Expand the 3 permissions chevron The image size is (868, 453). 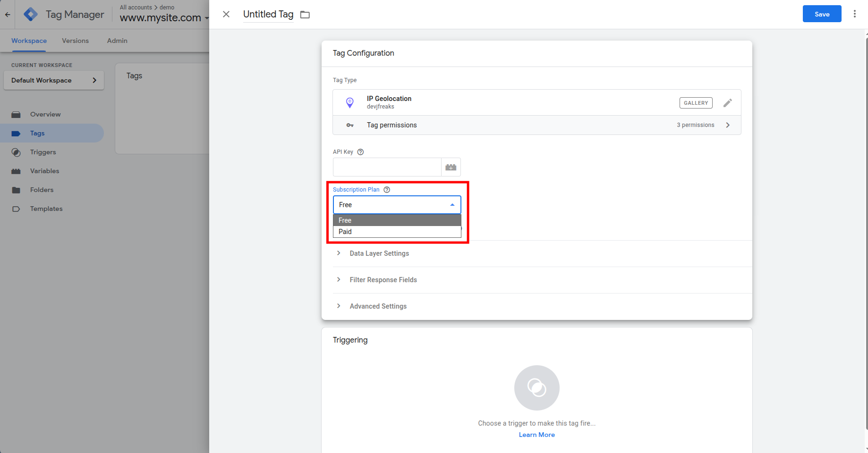point(728,125)
